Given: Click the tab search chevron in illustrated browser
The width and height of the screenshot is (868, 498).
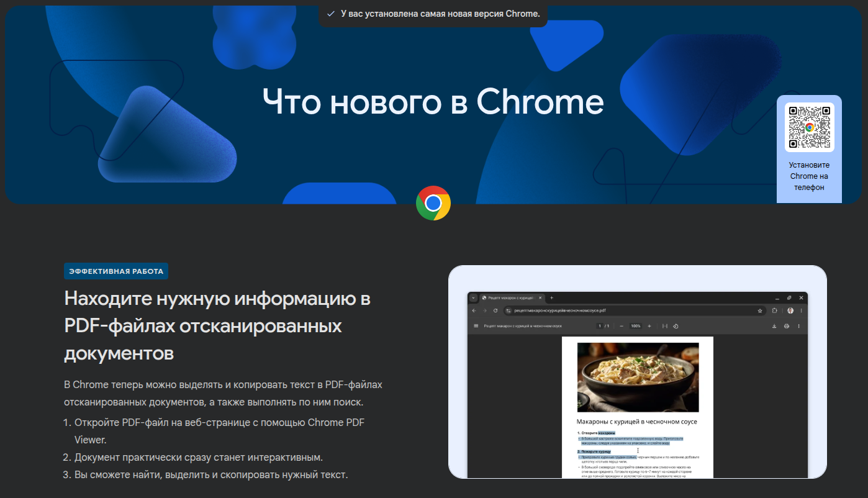Looking at the screenshot, I should [472, 298].
